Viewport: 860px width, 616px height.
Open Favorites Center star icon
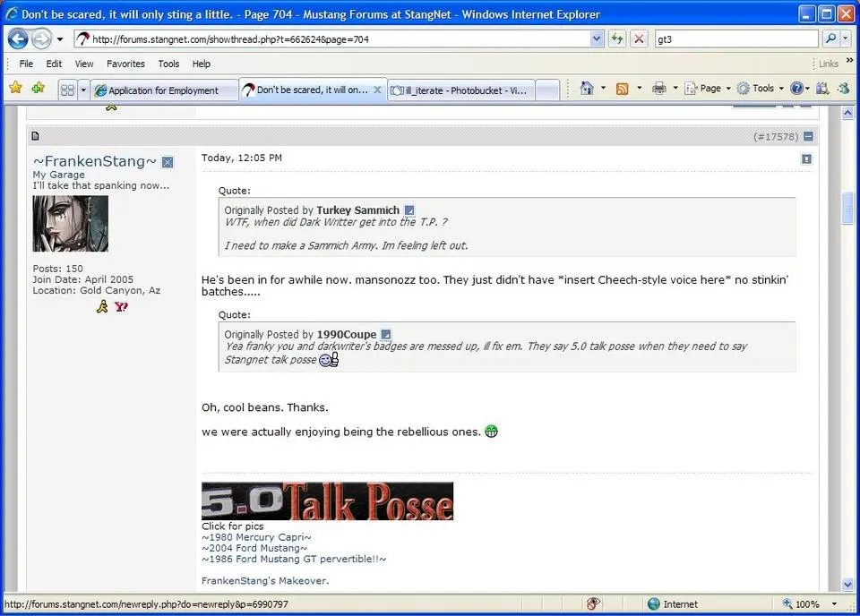pos(15,88)
